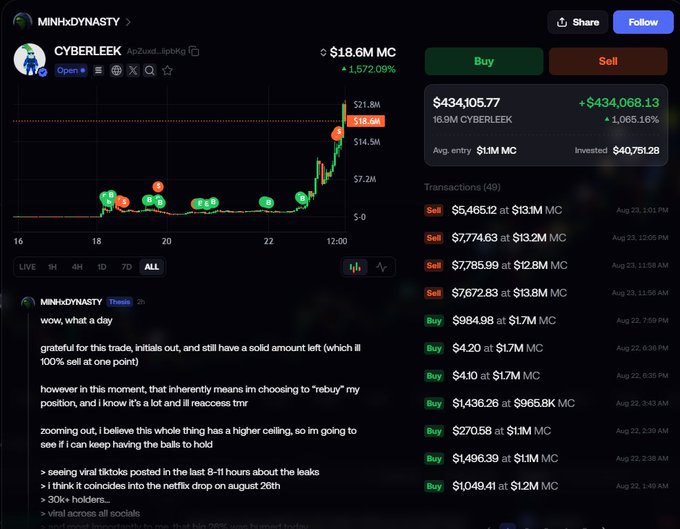Viewport: 680px width, 529px height.
Task: Select the 1D timeframe
Action: [102, 267]
